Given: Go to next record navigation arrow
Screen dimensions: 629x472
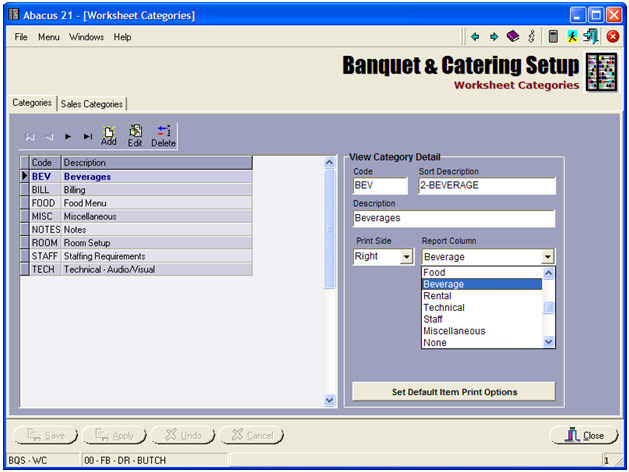Looking at the screenshot, I should click(x=68, y=137).
